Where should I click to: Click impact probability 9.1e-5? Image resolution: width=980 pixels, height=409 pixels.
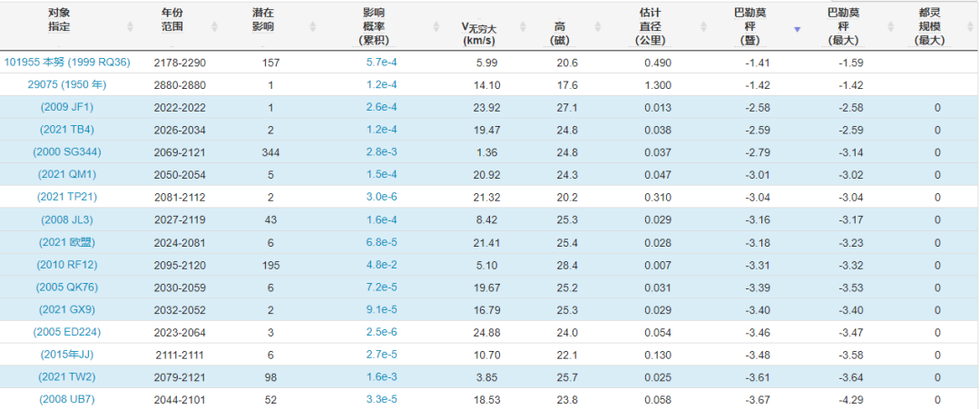(x=381, y=310)
